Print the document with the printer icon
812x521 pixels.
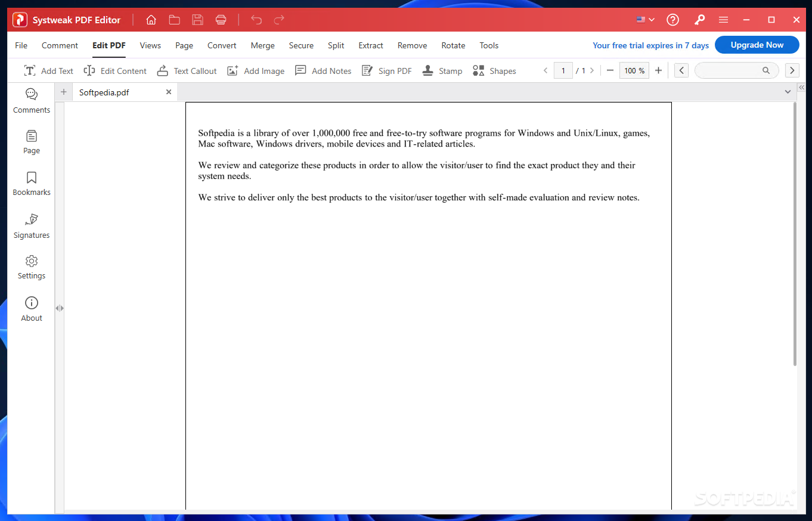pyautogui.click(x=221, y=20)
